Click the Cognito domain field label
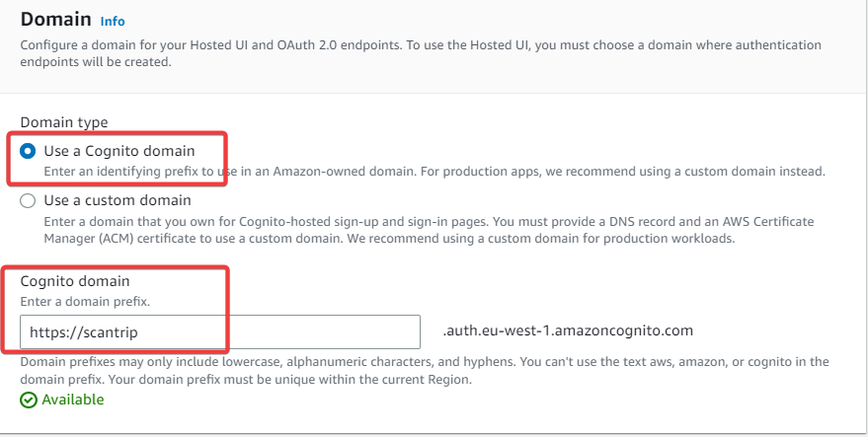The image size is (868, 437). coord(75,281)
